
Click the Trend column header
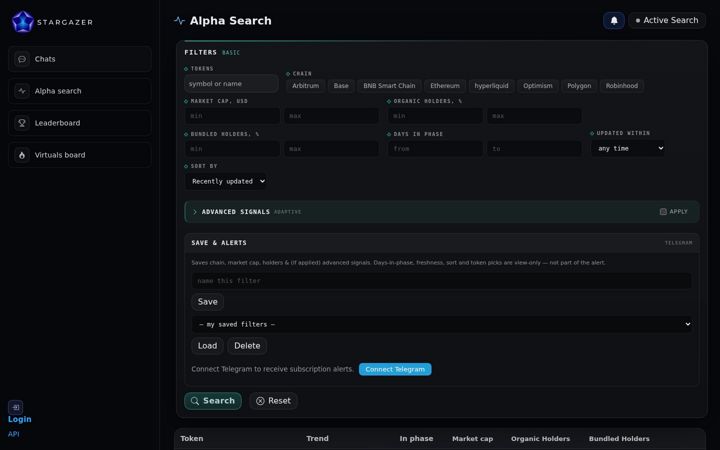tap(317, 439)
